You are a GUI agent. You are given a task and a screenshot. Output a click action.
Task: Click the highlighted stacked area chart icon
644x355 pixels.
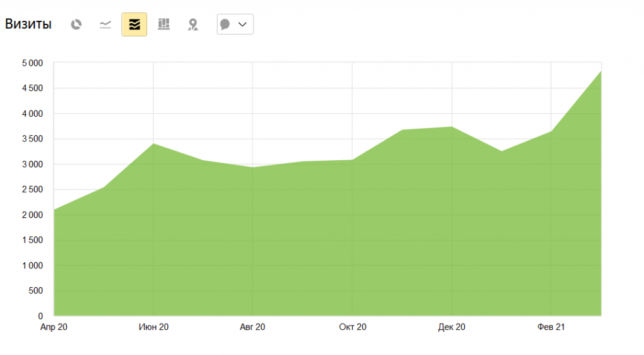[x=134, y=25]
